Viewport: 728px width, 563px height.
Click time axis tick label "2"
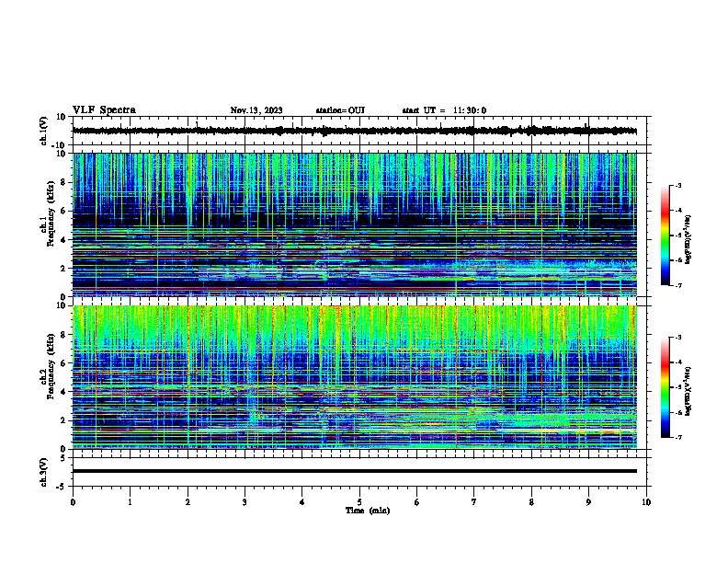click(x=188, y=502)
